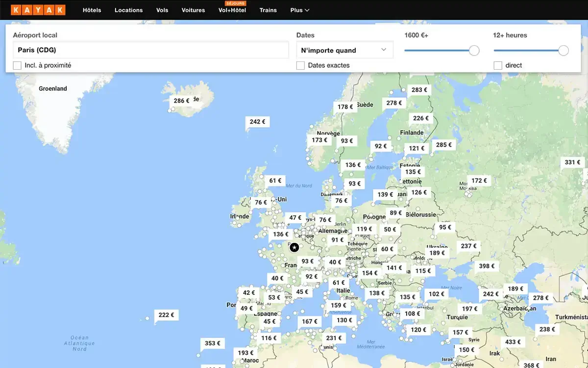Click the 95 € price label

point(445,227)
